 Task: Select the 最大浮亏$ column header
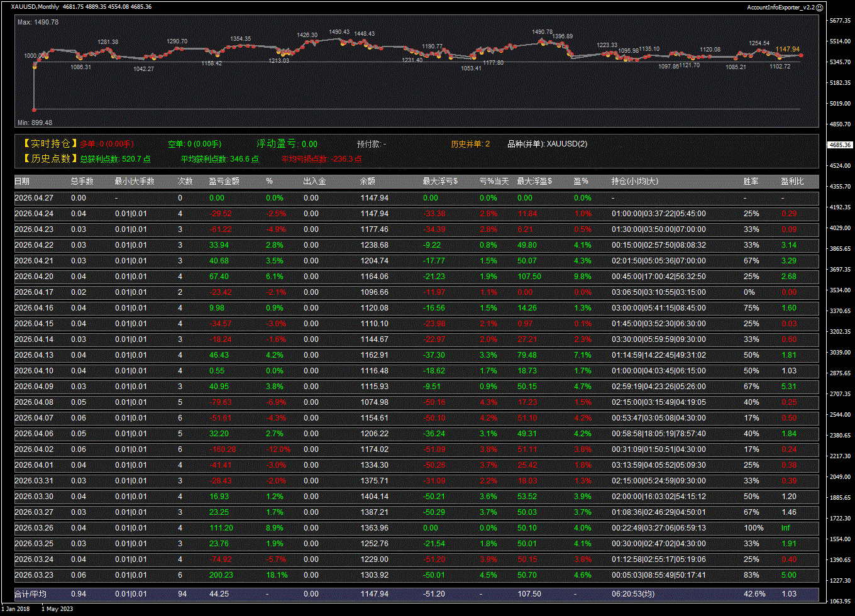click(440, 182)
